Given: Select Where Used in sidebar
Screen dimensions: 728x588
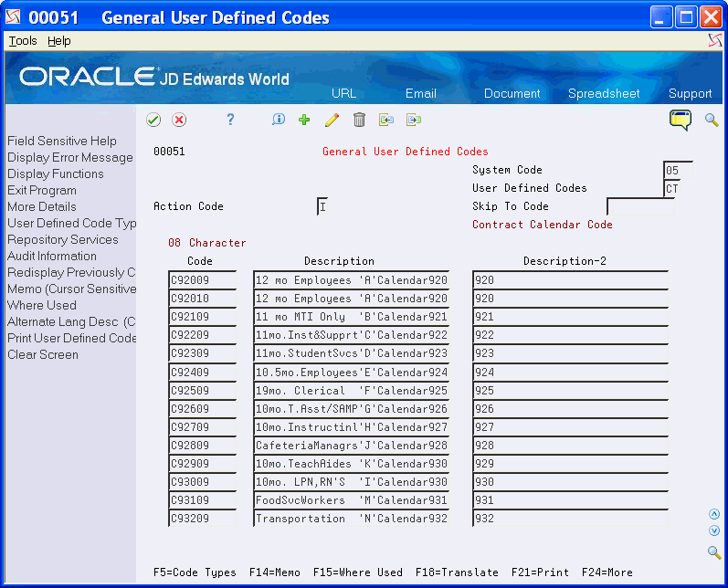Looking at the screenshot, I should click(x=42, y=305).
